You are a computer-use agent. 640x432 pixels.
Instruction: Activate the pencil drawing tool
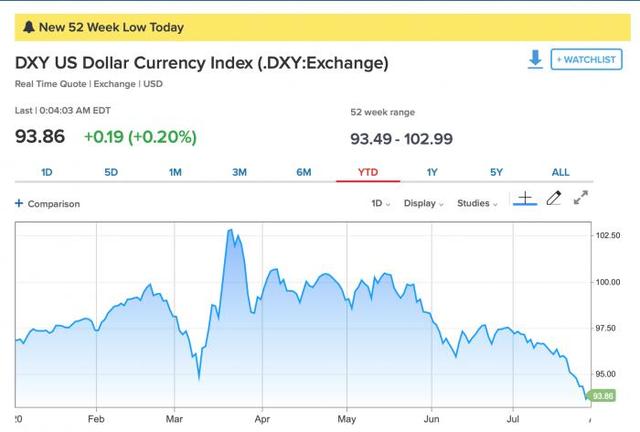pyautogui.click(x=554, y=198)
